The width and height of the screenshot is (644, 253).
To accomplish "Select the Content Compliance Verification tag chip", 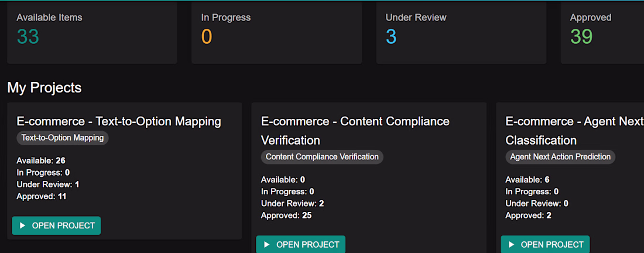I will tap(322, 157).
